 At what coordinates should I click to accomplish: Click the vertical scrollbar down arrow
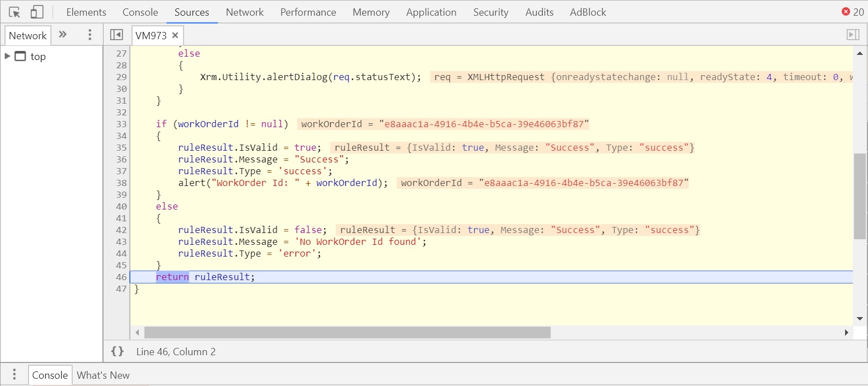tap(860, 319)
